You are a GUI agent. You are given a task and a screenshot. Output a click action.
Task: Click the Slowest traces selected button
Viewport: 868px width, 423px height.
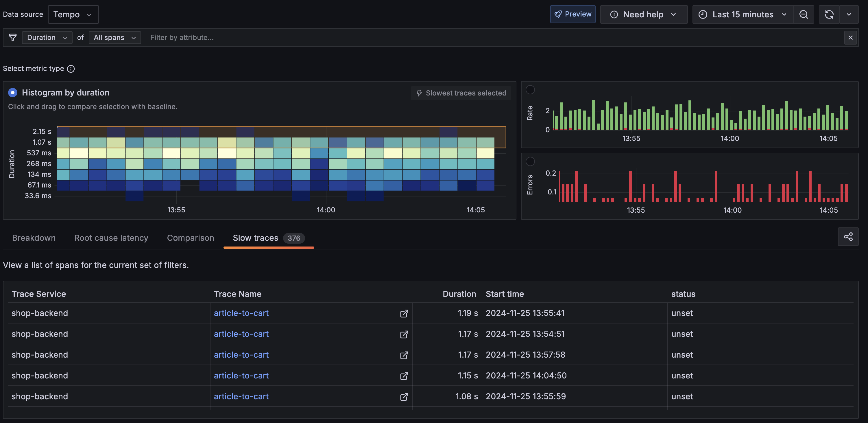(x=461, y=93)
